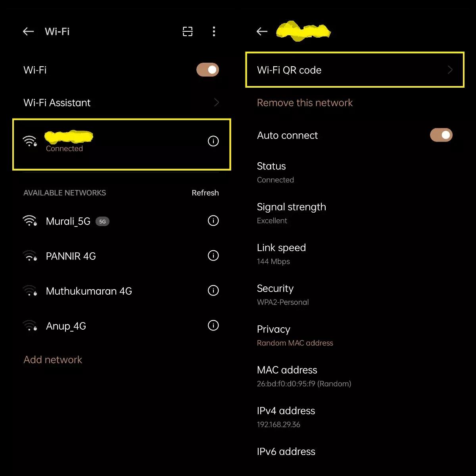476x476 pixels.
Task: Tap the QR scan icon in Wi-Fi header
Action: click(x=188, y=32)
